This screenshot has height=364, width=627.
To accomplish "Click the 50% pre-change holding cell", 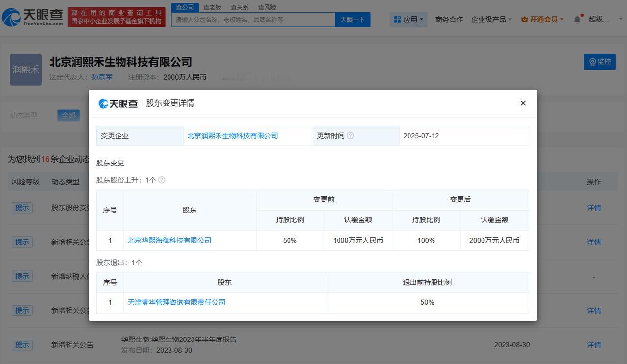I will tap(290, 240).
